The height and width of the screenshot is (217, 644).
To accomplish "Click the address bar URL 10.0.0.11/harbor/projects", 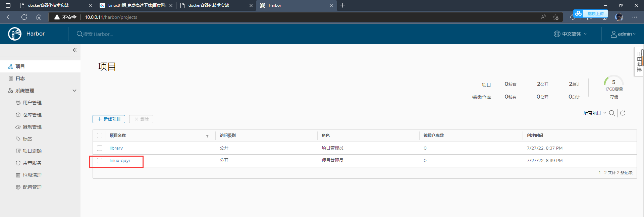I will click(111, 17).
